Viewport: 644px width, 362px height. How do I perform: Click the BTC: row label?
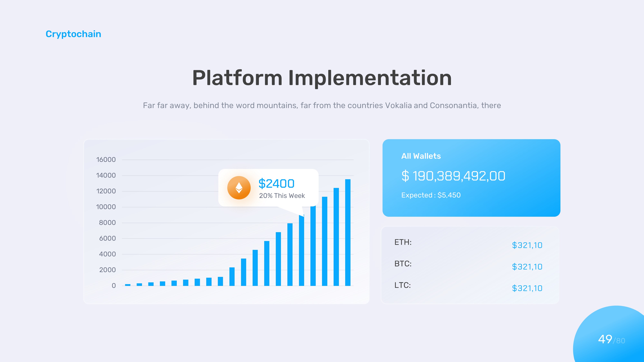click(x=403, y=264)
